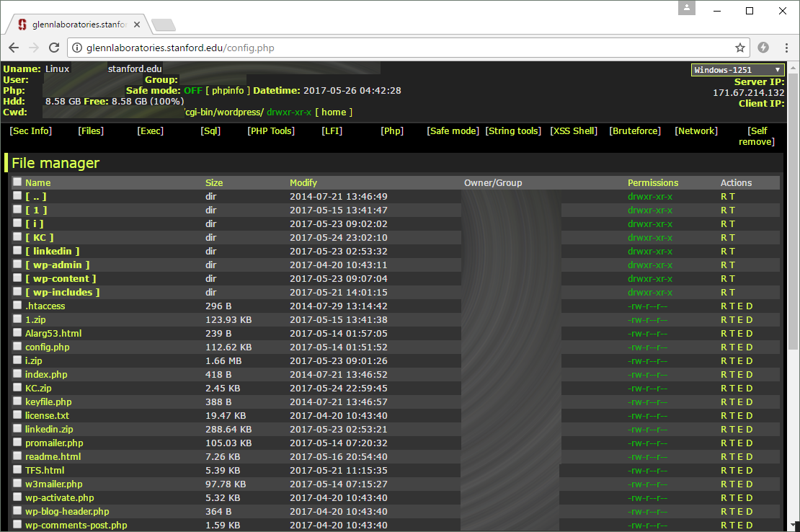800x532 pixels.
Task: Open the [Exec] menu
Action: coord(151,130)
